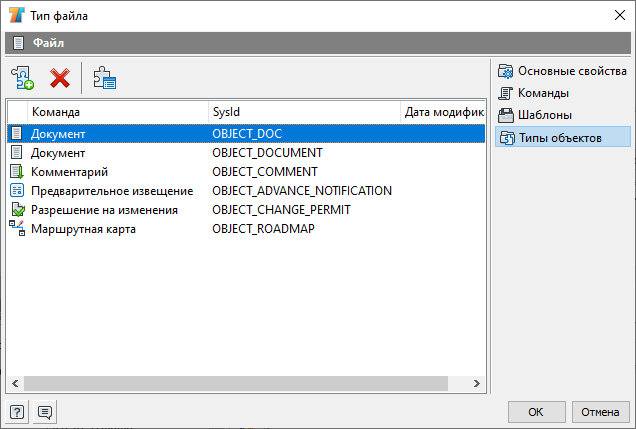Open the Шаблоны section
636x429 pixels.
[x=535, y=115]
